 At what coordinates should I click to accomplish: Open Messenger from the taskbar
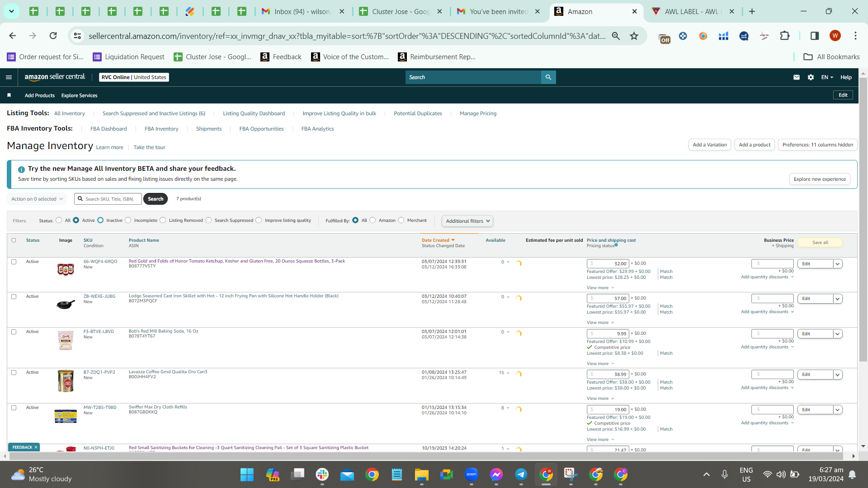(496, 475)
